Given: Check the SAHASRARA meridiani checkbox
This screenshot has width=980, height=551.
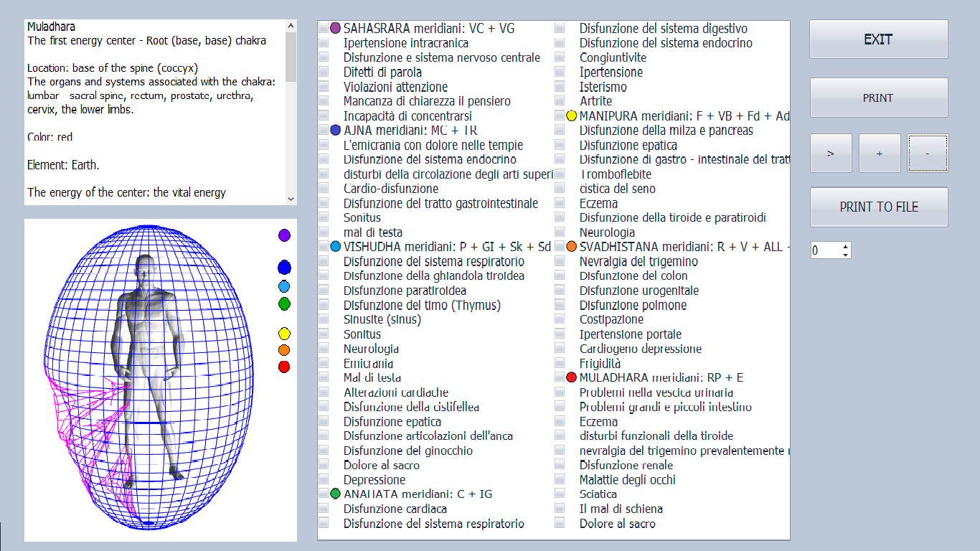Looking at the screenshot, I should tap(324, 29).
